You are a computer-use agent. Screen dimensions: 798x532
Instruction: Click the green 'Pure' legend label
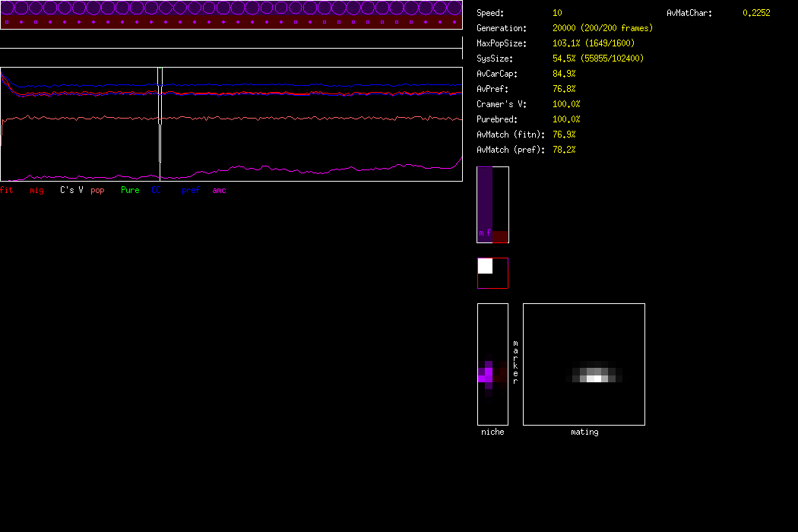click(x=130, y=190)
